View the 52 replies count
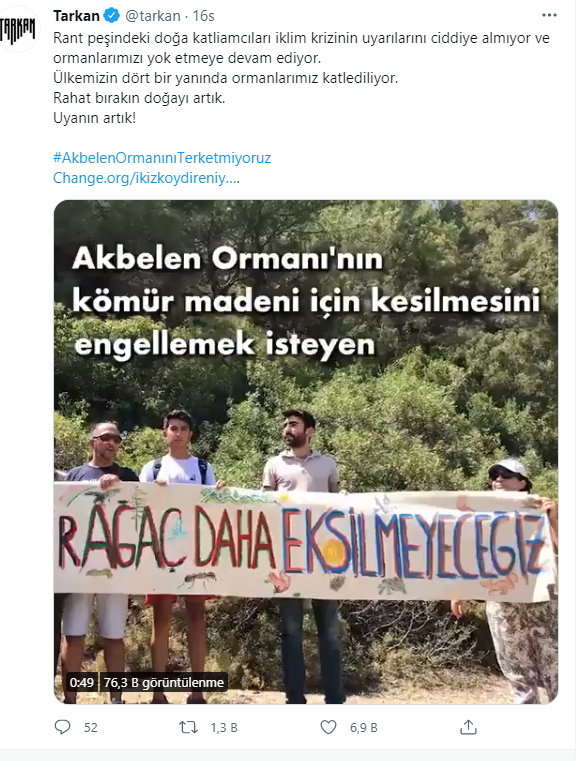582x761 pixels. pos(91,728)
